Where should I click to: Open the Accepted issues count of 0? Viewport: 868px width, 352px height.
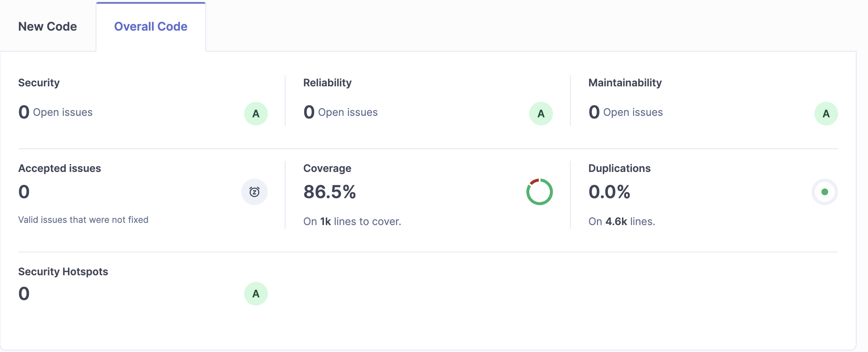pyautogui.click(x=24, y=192)
